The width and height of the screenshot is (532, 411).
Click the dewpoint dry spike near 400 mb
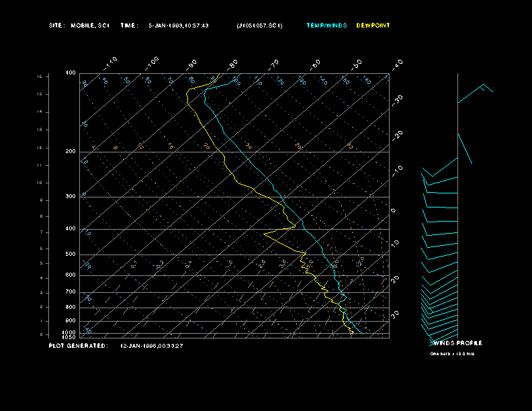point(267,234)
